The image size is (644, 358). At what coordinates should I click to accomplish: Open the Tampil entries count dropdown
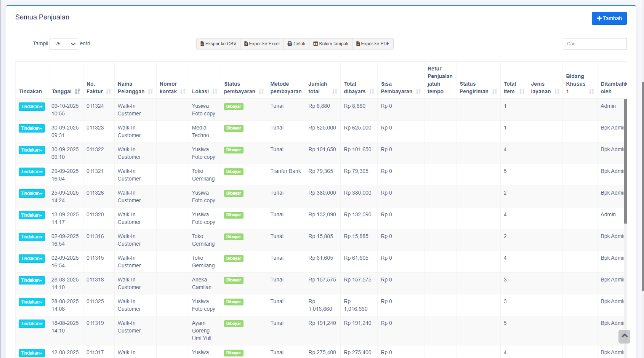point(64,44)
